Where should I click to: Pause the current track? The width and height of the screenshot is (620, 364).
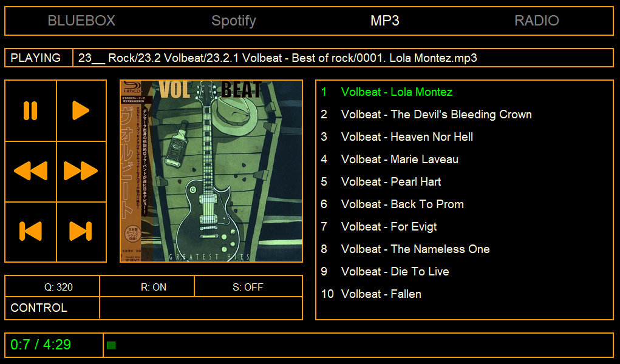[30, 110]
